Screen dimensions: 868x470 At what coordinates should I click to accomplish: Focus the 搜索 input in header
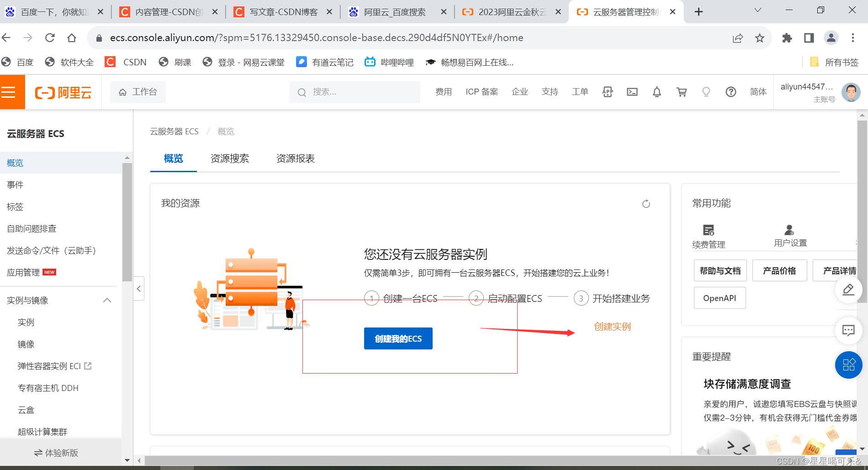[x=355, y=92]
